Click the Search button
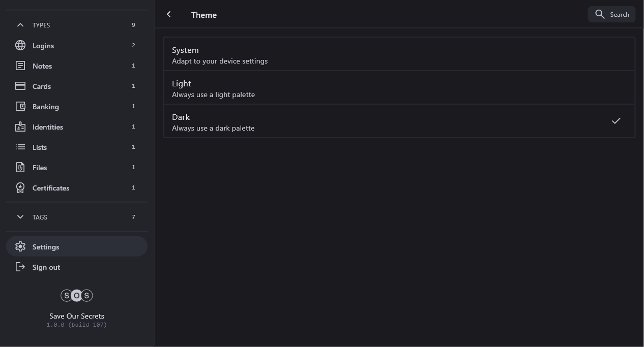This screenshot has height=347, width=644. 611,15
